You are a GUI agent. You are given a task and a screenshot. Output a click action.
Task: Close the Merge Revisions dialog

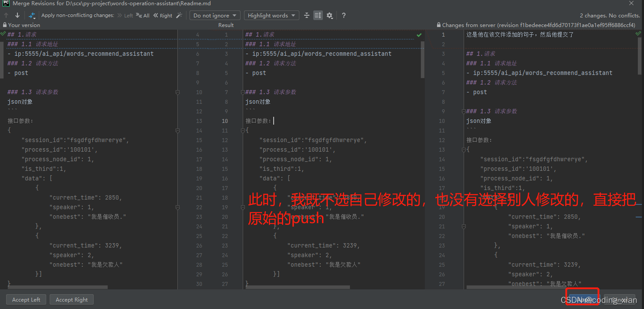[x=631, y=3]
